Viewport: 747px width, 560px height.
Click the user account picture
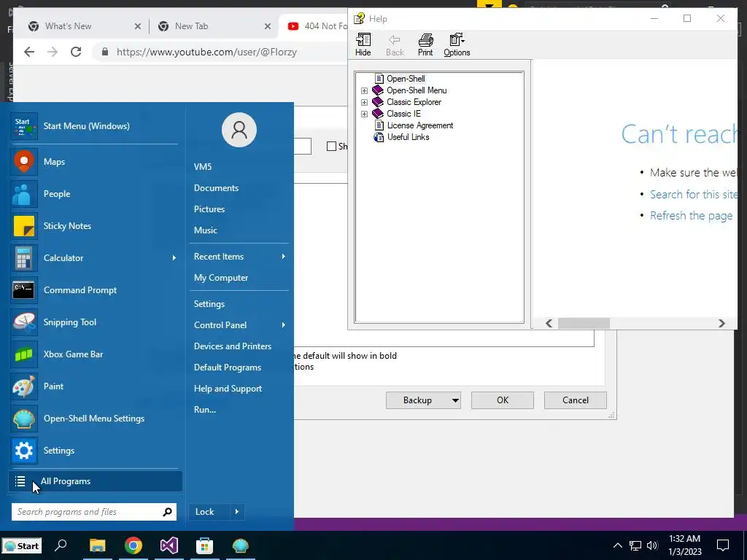point(239,130)
